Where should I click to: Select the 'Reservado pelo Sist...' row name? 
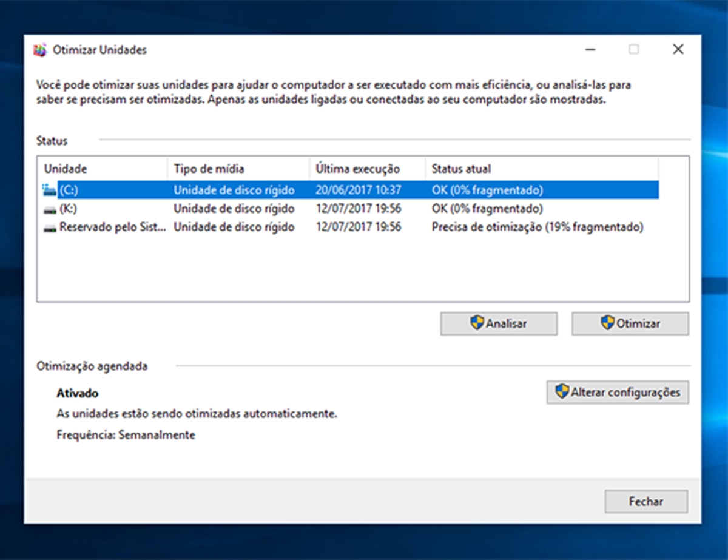[112, 228]
